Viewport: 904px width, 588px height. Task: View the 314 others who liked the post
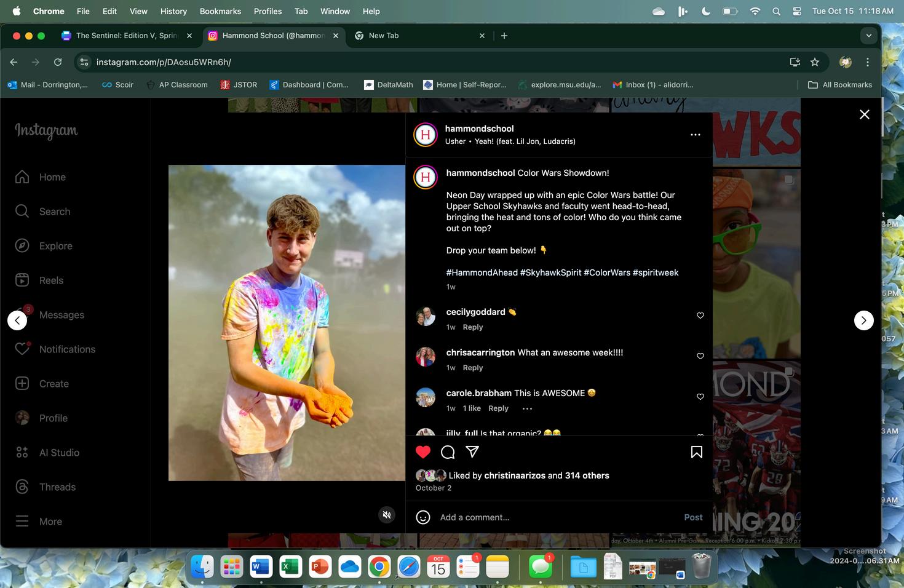587,475
